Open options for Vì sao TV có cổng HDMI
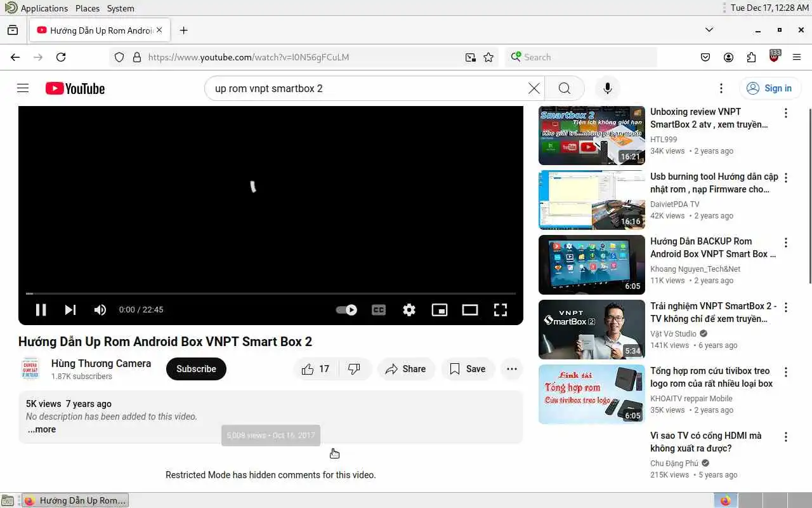 point(786,437)
